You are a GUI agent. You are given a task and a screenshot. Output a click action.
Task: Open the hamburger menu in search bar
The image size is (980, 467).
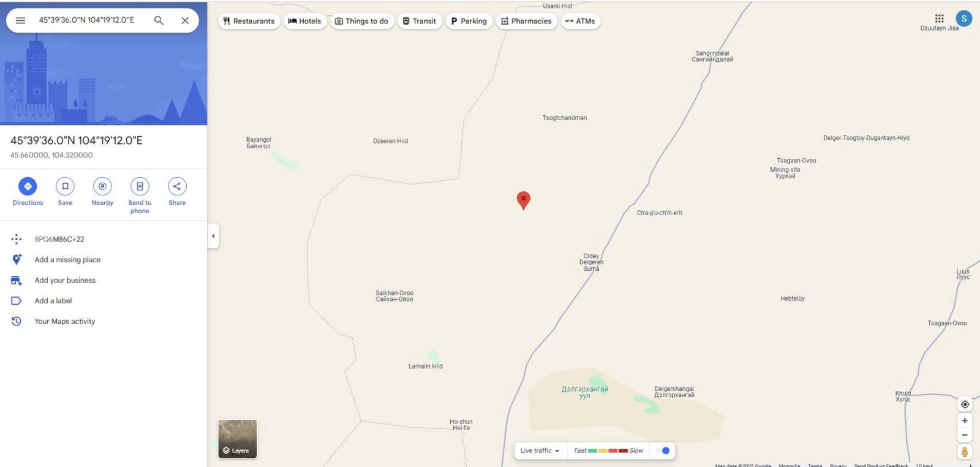tap(20, 20)
